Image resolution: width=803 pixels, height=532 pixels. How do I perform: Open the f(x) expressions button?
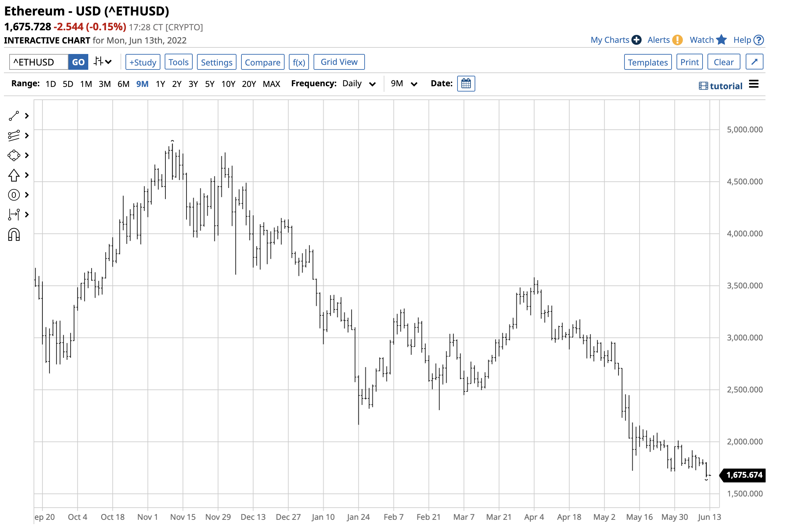coord(299,62)
